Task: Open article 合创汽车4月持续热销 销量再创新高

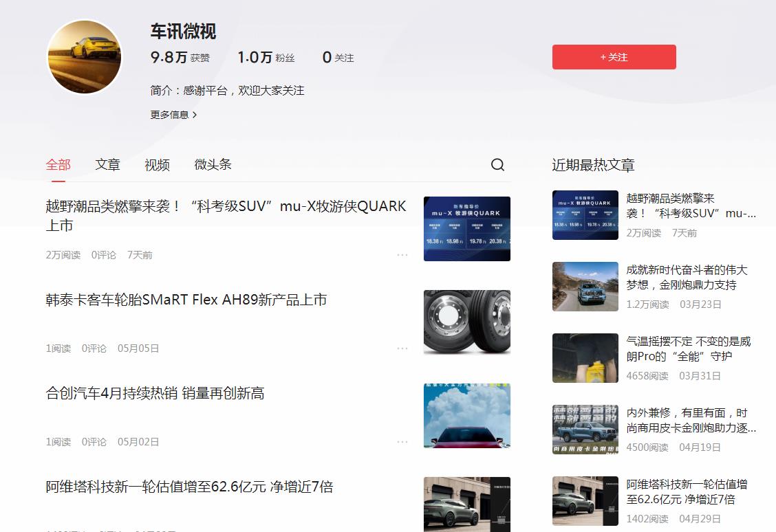Action: [155, 393]
